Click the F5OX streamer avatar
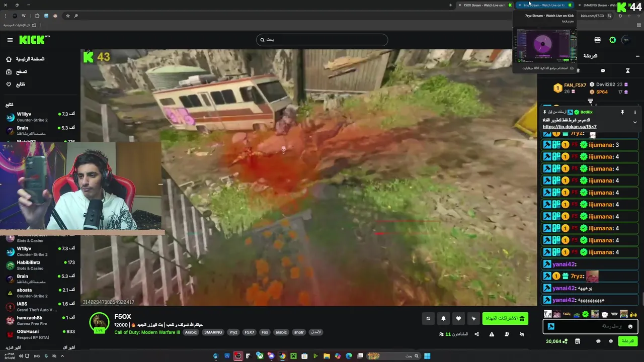The height and width of the screenshot is (362, 644). [x=99, y=323]
